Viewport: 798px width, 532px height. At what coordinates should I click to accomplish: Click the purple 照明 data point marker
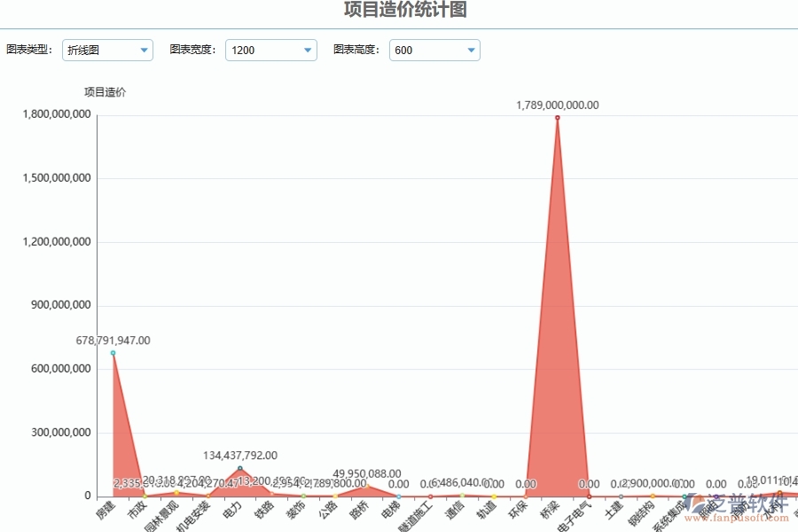(716, 496)
